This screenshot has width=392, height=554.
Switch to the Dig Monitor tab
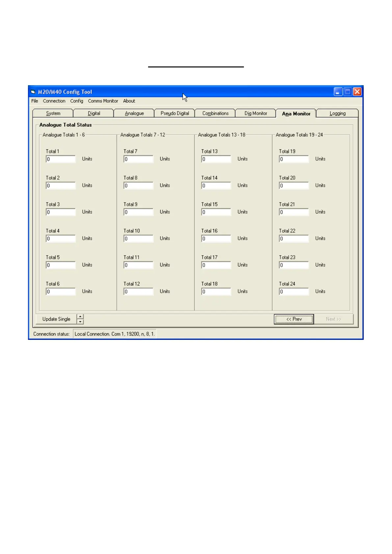pyautogui.click(x=256, y=113)
